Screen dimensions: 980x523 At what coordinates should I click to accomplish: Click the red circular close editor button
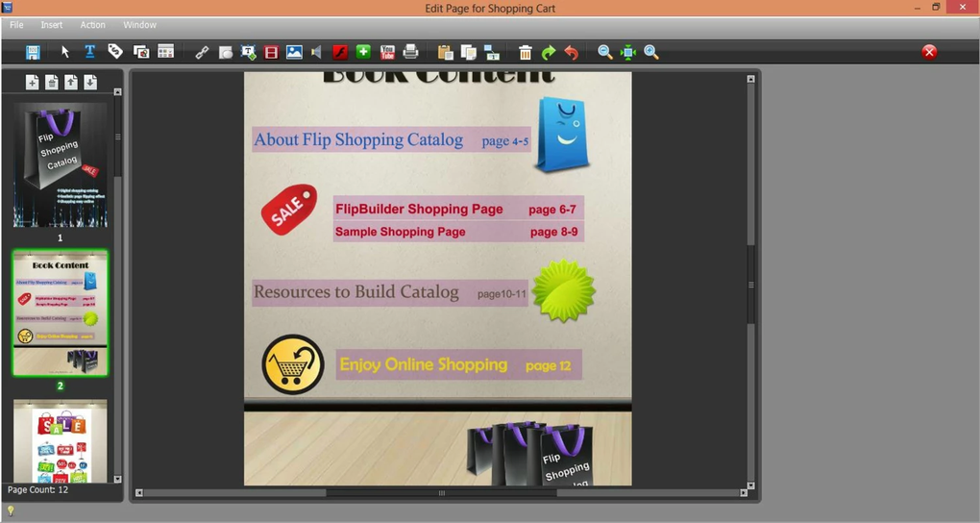929,52
